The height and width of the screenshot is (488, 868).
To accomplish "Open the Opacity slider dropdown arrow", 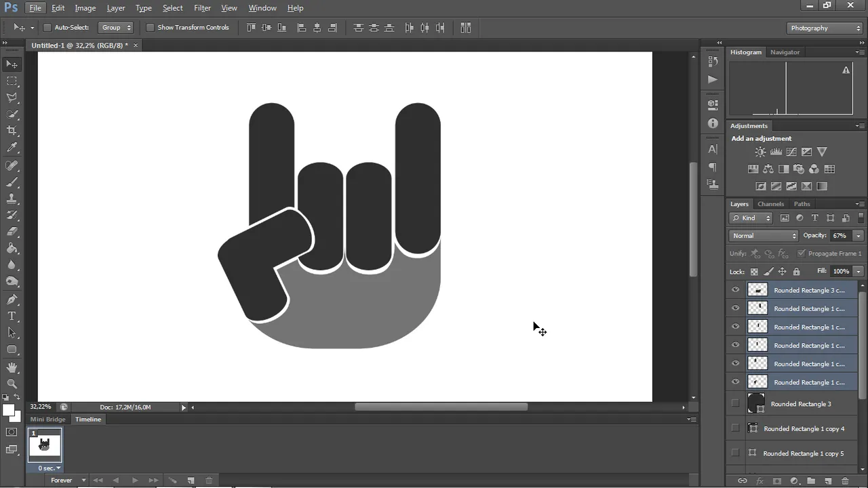I will 859,236.
